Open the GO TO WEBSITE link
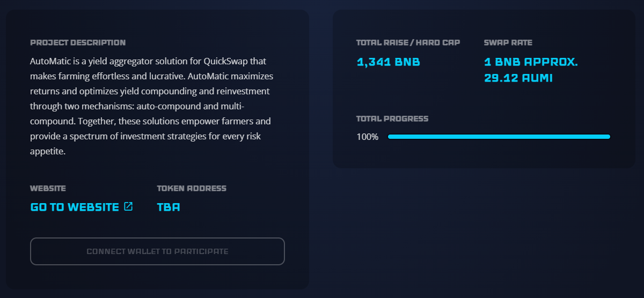The width and height of the screenshot is (644, 298). [x=75, y=207]
